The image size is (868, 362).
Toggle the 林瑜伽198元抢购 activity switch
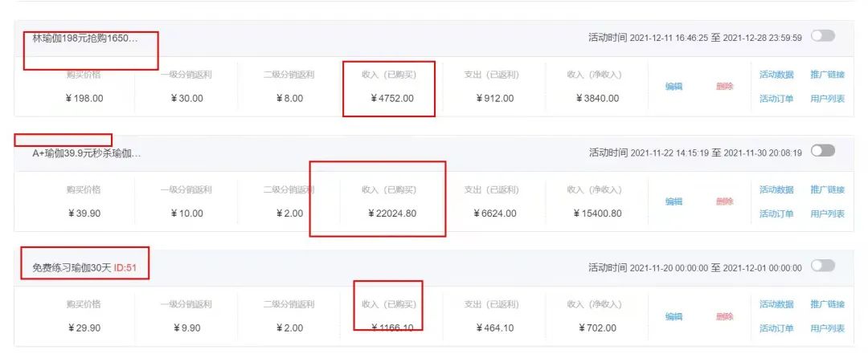[823, 36]
